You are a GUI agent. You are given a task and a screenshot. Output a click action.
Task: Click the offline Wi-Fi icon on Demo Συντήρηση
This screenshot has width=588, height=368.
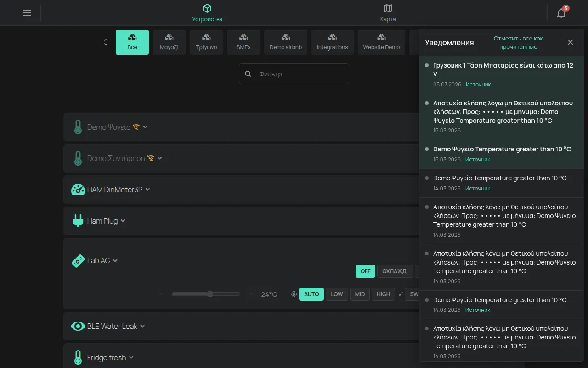coord(151,158)
